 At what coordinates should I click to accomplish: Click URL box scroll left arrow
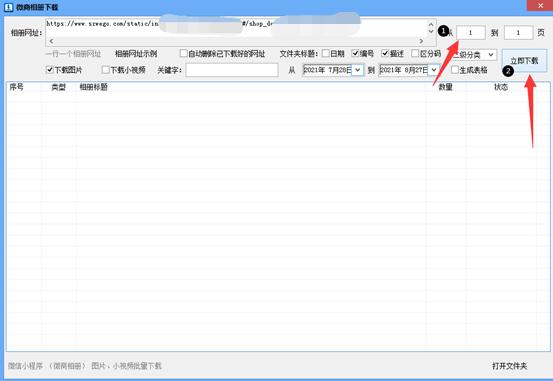[x=51, y=41]
